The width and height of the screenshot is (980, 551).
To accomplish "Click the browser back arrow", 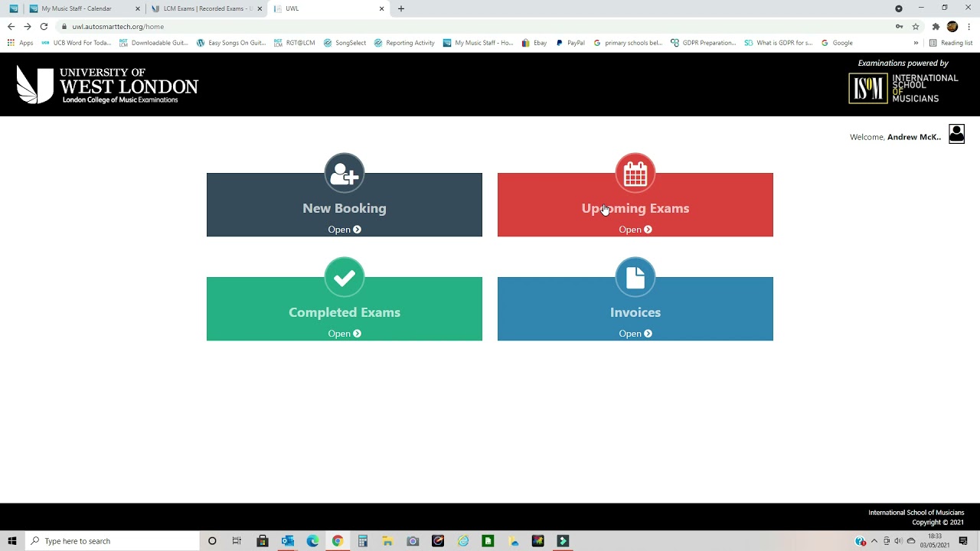I will point(11,26).
